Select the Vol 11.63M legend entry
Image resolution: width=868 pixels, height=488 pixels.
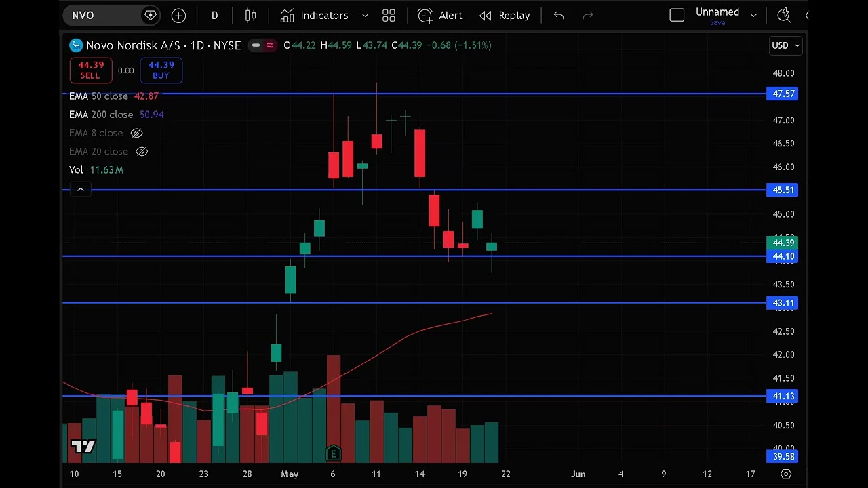pyautogui.click(x=96, y=169)
